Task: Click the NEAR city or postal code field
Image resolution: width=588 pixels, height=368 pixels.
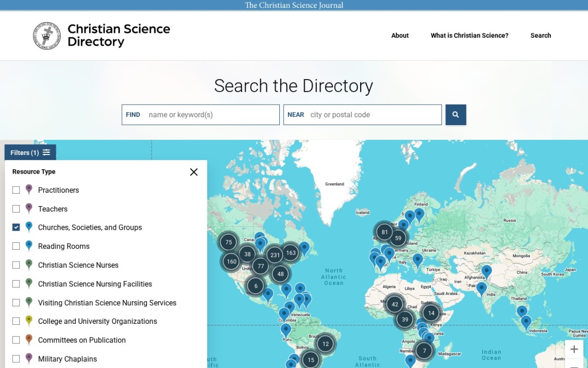Action: [363, 115]
